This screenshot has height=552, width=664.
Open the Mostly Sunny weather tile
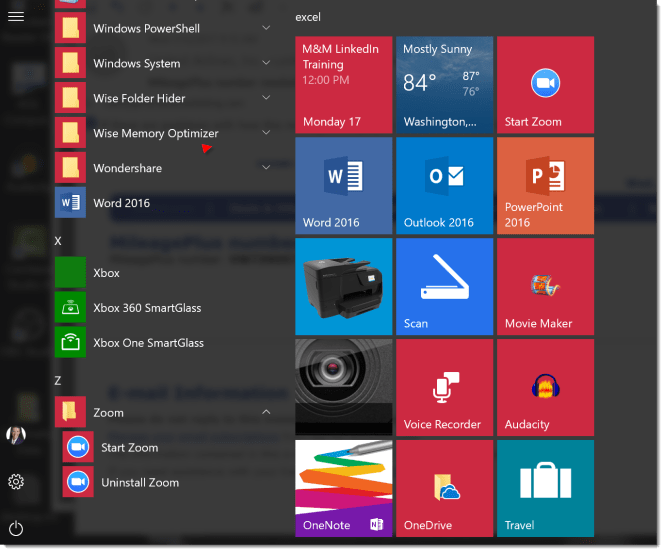click(x=445, y=85)
